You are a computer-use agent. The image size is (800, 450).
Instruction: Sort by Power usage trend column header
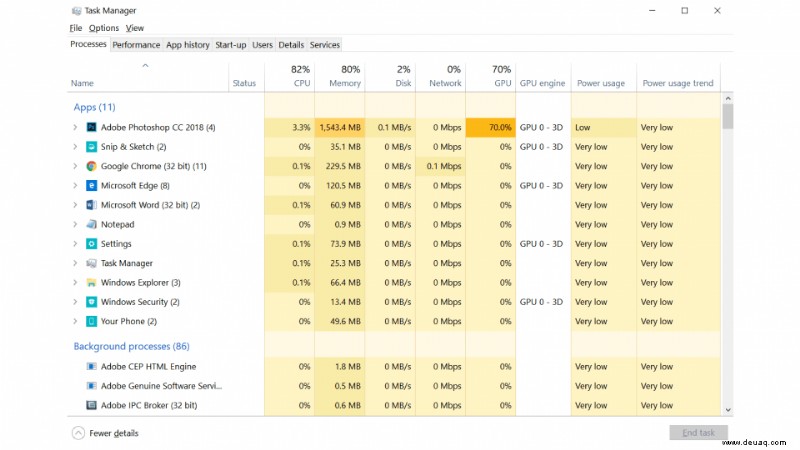[x=679, y=78]
